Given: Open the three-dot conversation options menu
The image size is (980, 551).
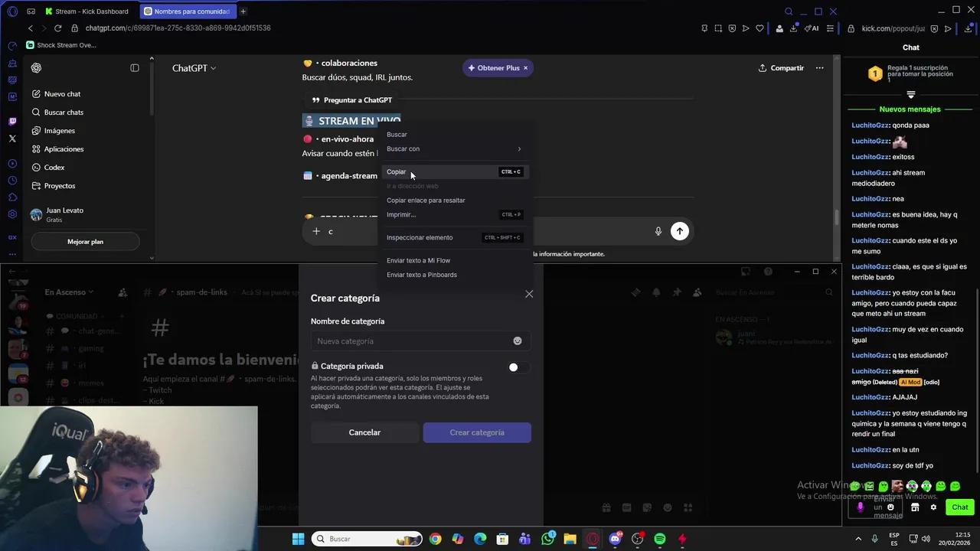Looking at the screenshot, I should (819, 68).
